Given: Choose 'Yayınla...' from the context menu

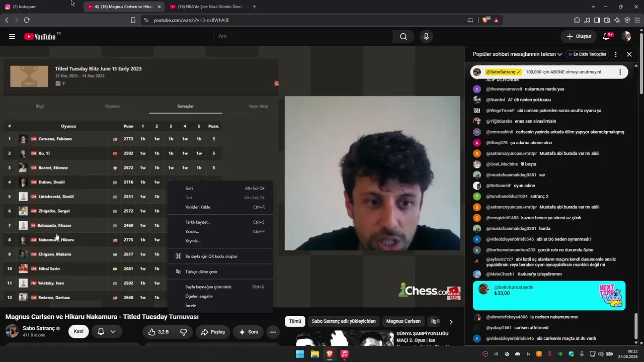Looking at the screenshot, I should point(220,241).
